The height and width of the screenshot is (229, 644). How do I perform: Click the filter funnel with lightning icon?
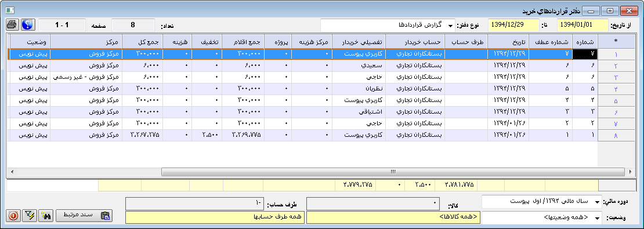click(x=29, y=216)
